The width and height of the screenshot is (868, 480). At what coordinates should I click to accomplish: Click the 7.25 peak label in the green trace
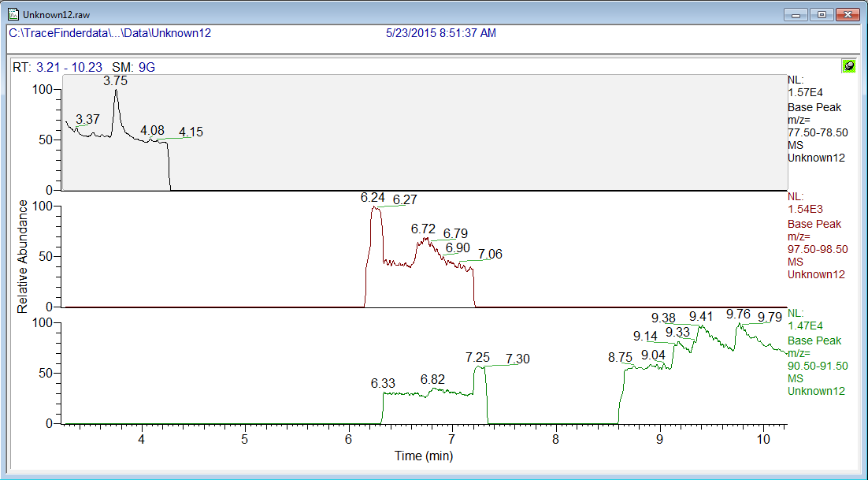(477, 357)
